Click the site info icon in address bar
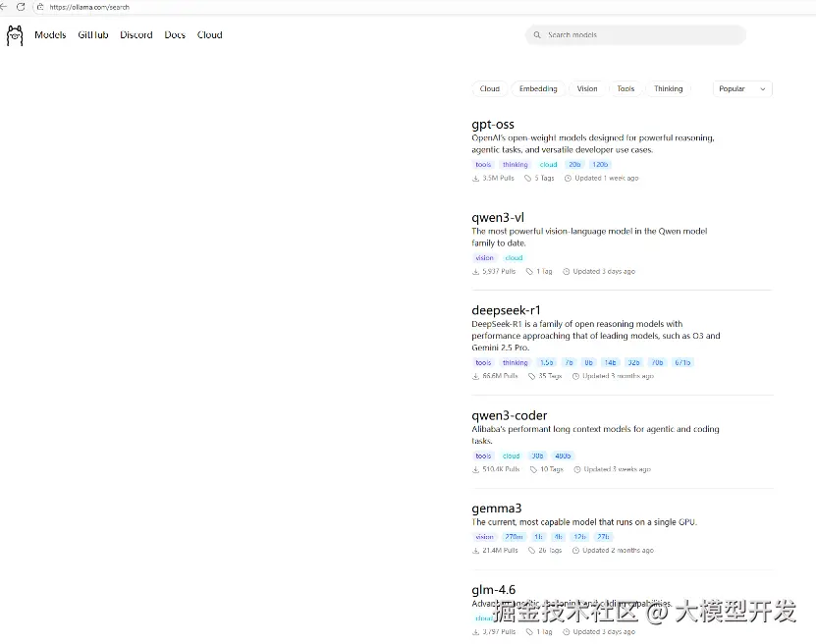 [40, 7]
